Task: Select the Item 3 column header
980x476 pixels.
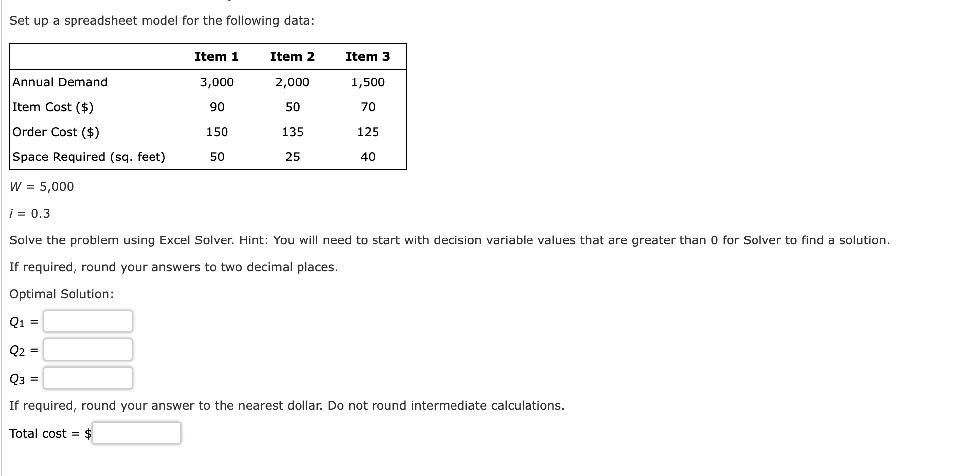Action: pyautogui.click(x=368, y=56)
